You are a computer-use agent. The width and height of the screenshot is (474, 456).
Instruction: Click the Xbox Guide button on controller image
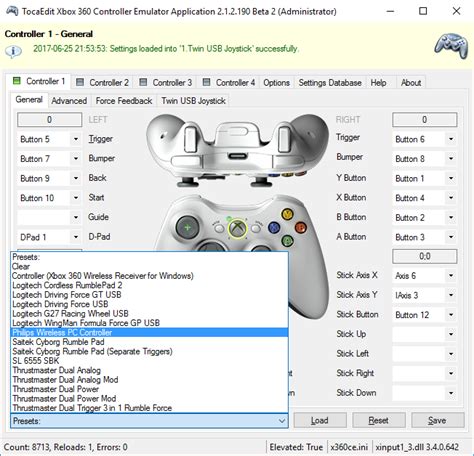tap(237, 229)
